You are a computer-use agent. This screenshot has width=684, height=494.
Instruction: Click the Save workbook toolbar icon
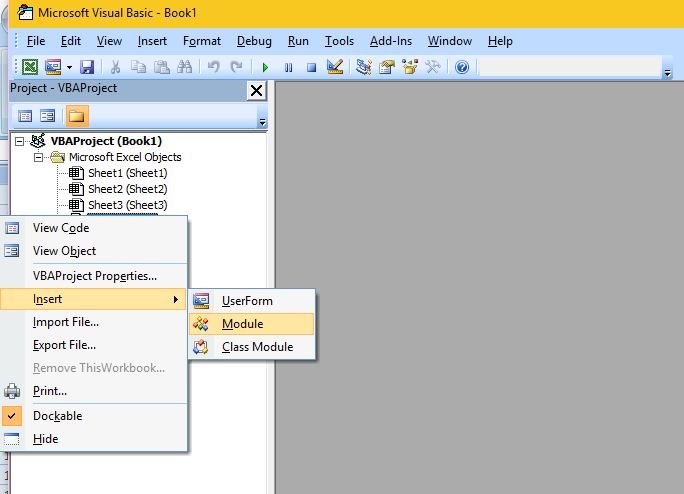87,67
